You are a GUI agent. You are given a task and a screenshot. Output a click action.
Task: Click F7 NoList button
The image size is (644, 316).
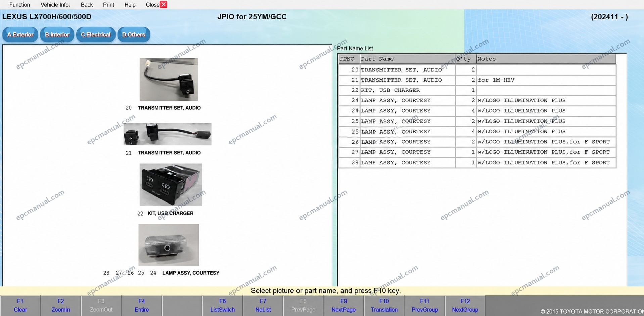263,305
